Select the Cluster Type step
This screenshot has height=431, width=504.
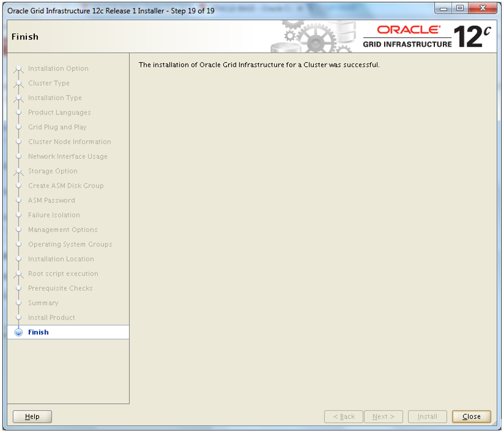[x=49, y=83]
